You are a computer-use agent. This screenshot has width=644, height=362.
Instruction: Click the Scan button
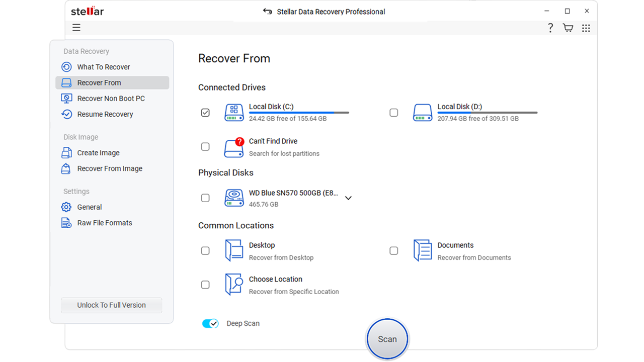pos(387,339)
